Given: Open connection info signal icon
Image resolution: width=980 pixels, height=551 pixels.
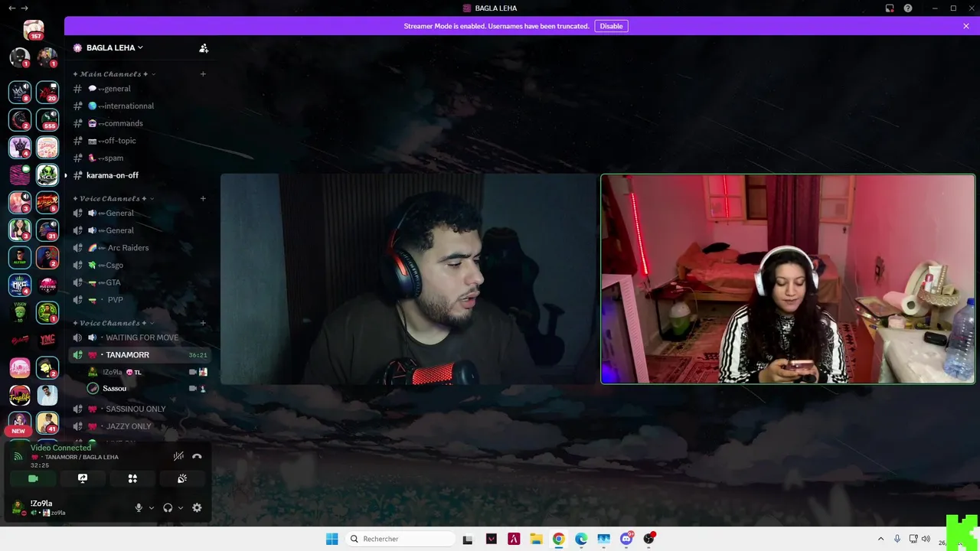Looking at the screenshot, I should tap(18, 456).
